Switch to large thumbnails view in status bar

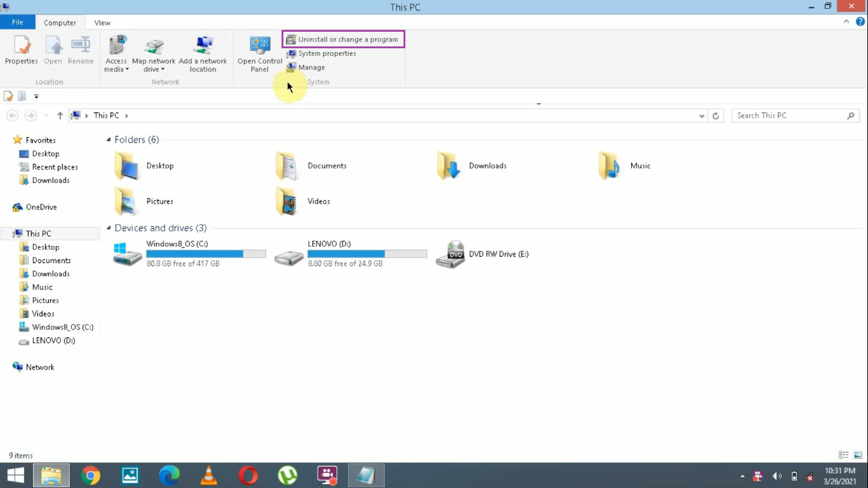[x=857, y=455]
